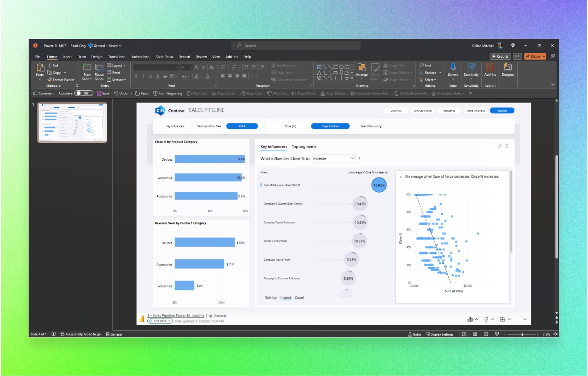The width and height of the screenshot is (588, 376).
Task: Toggle Strikethrough text formatting
Action: (165, 76)
